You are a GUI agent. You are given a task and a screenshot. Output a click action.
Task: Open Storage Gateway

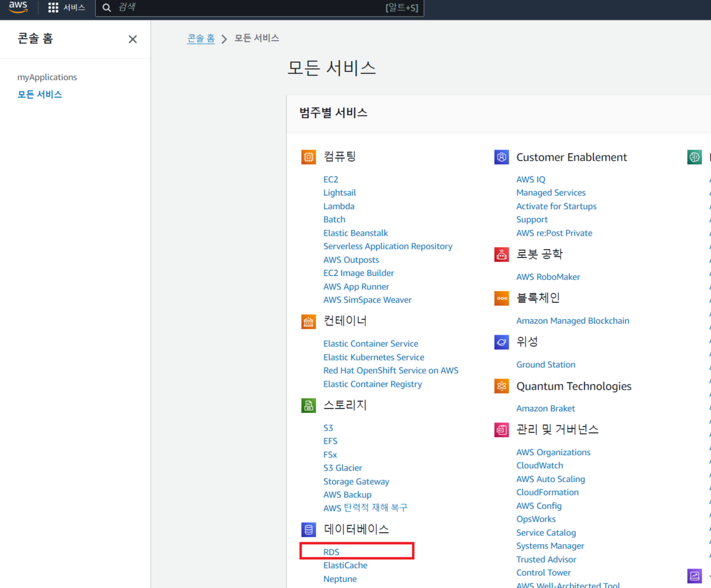[356, 481]
